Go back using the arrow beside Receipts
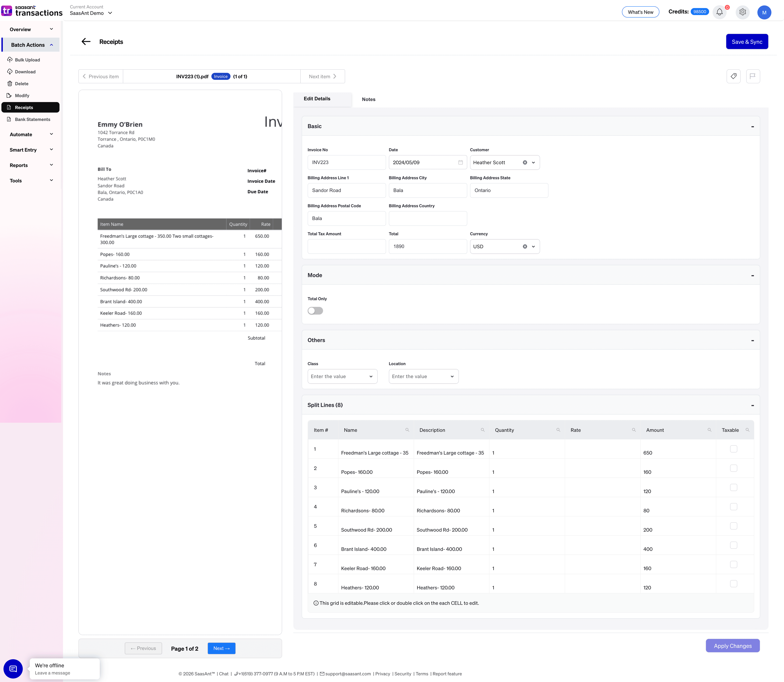This screenshot has width=784, height=682. click(86, 41)
